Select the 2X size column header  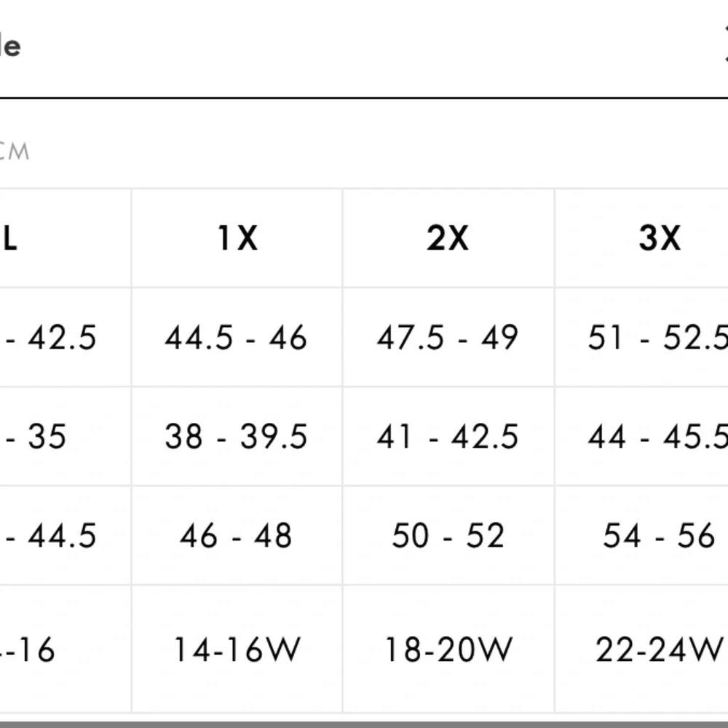tap(448, 238)
